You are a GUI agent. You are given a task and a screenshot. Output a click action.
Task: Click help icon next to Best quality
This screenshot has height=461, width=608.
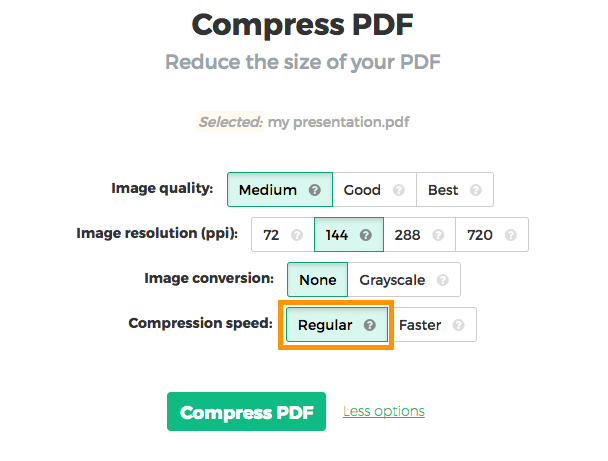coord(475,190)
